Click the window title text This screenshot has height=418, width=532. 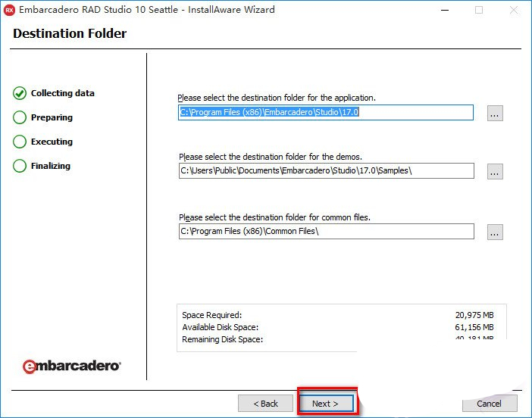tap(147, 10)
